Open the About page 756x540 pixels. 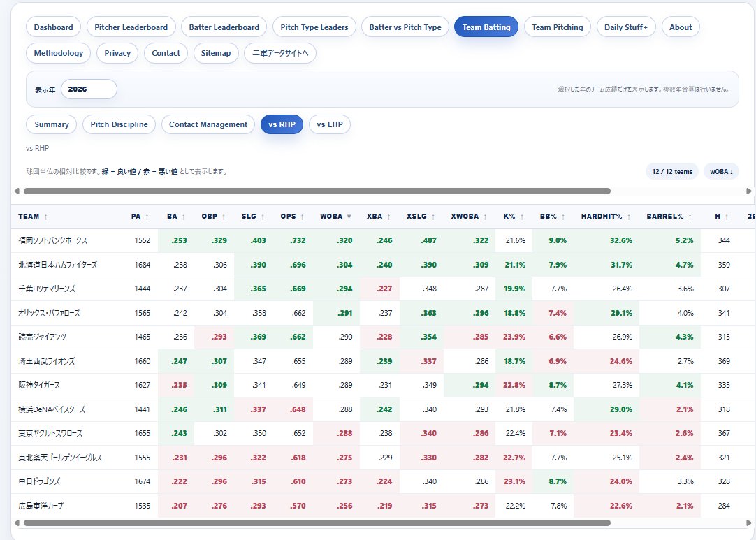[x=681, y=27]
